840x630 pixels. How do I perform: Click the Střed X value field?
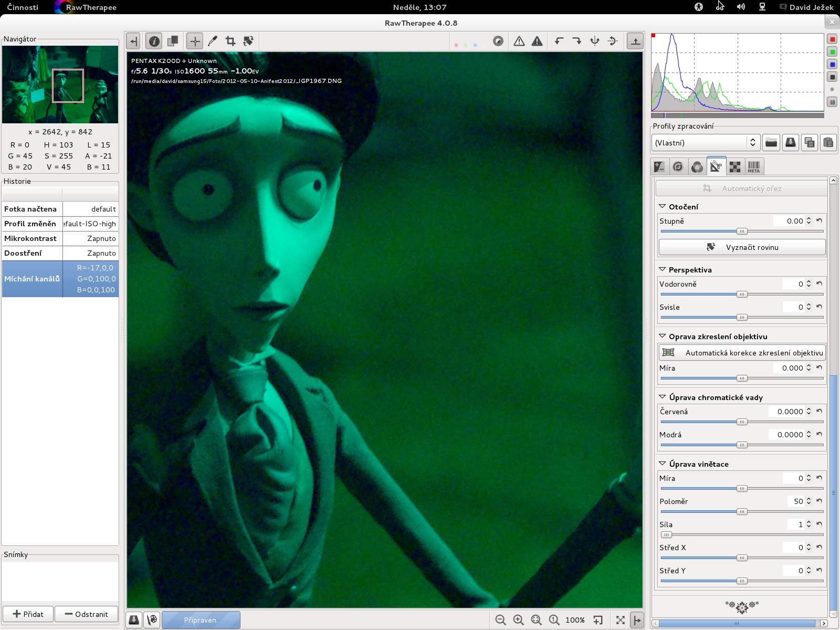click(x=793, y=548)
